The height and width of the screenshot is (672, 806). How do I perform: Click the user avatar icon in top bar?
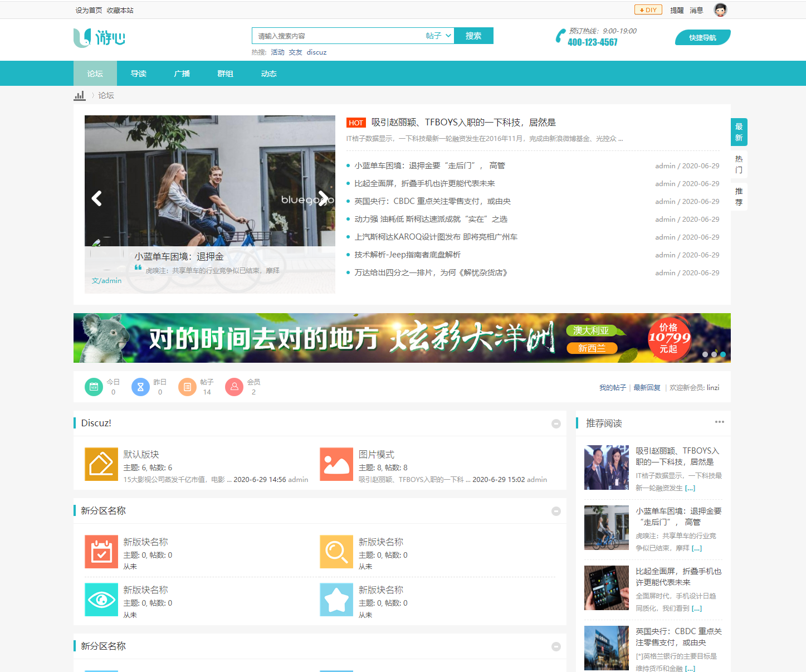pos(720,10)
